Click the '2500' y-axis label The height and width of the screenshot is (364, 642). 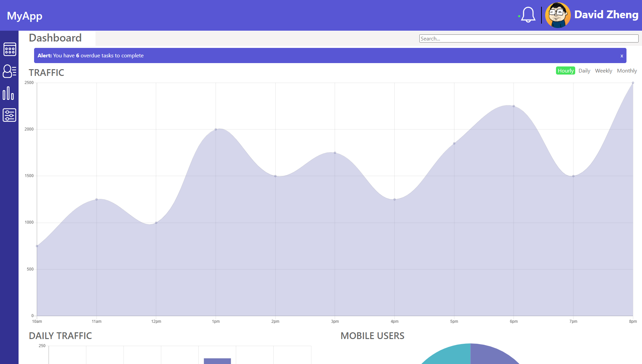pyautogui.click(x=29, y=83)
